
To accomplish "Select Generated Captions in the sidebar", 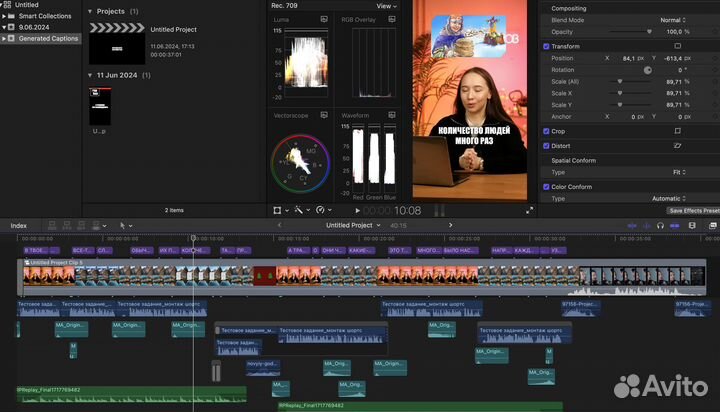I will 49,38.
